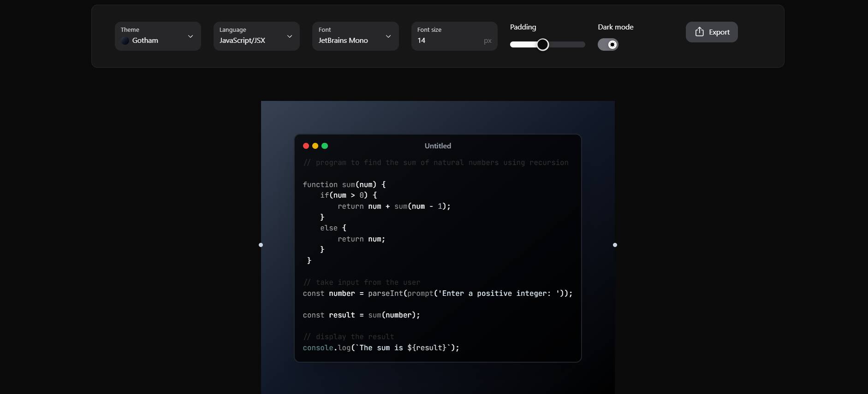Click the '// take input from the user' comment
The height and width of the screenshot is (394, 868).
[x=362, y=282]
